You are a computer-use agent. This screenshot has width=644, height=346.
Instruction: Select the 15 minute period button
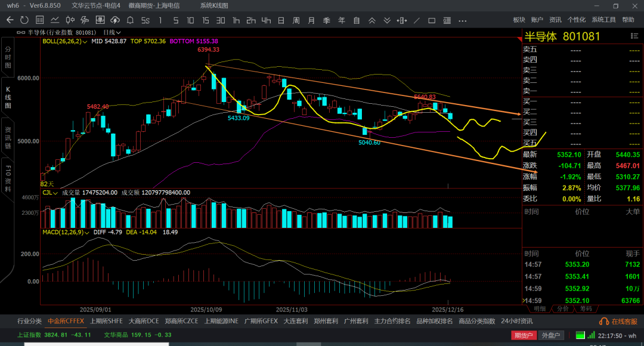coord(206,20)
